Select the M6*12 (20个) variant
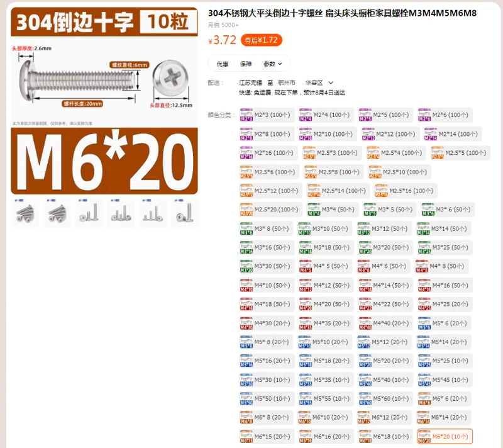 pos(384,418)
